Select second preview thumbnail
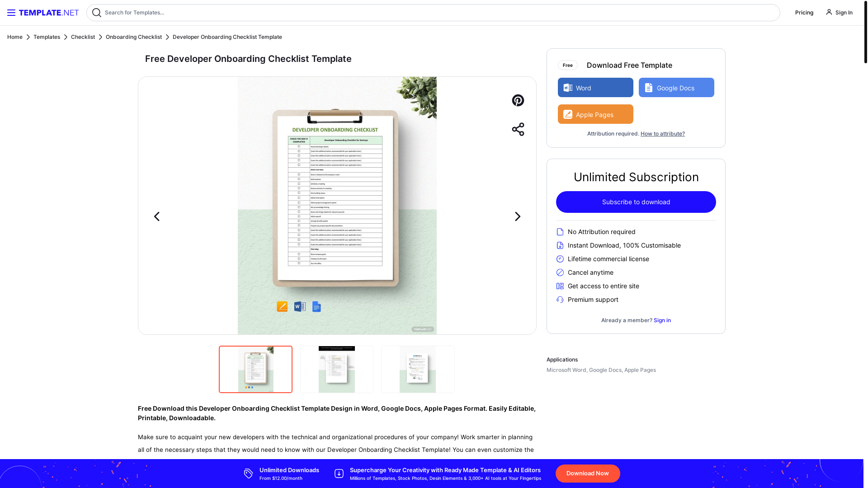Viewport: 868px width, 488px height. pyautogui.click(x=337, y=370)
